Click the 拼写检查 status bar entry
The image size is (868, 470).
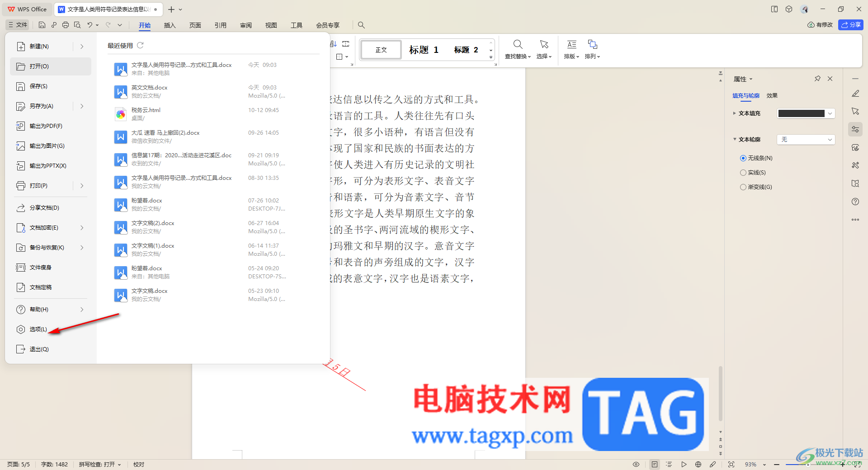[x=100, y=465]
